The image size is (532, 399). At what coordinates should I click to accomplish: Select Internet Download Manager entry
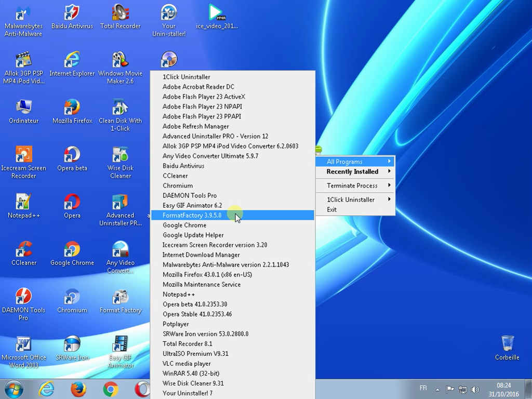[x=233, y=255]
